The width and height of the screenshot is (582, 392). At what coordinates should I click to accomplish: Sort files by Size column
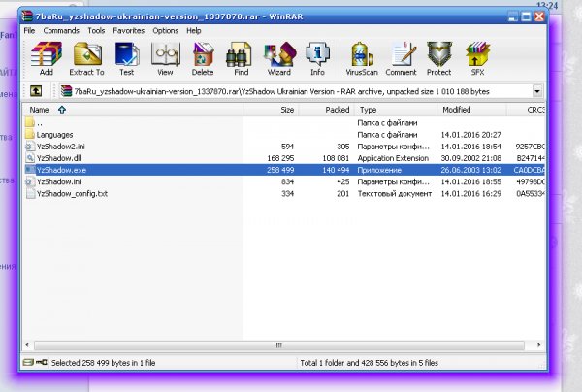(271, 110)
